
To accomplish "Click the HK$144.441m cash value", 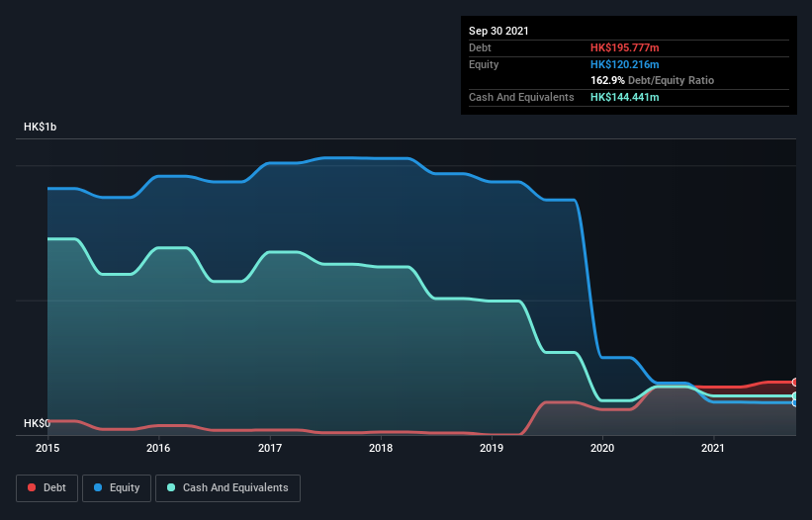I will [624, 97].
